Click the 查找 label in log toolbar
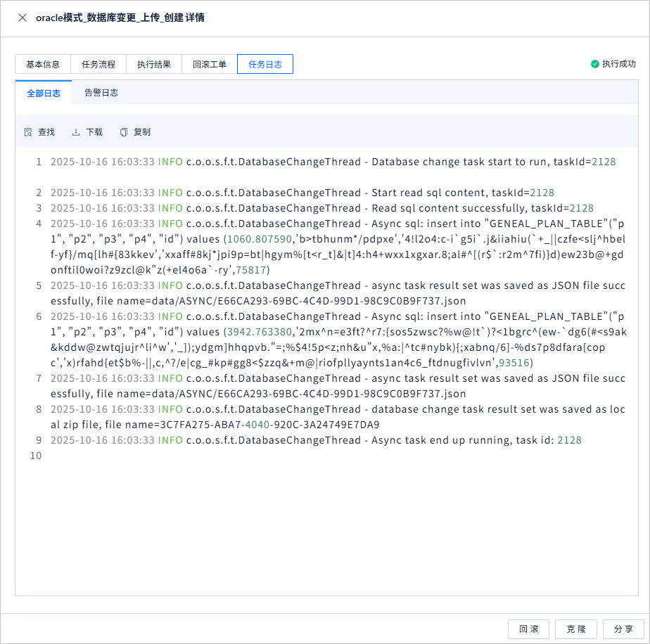The image size is (650, 644). tap(46, 131)
